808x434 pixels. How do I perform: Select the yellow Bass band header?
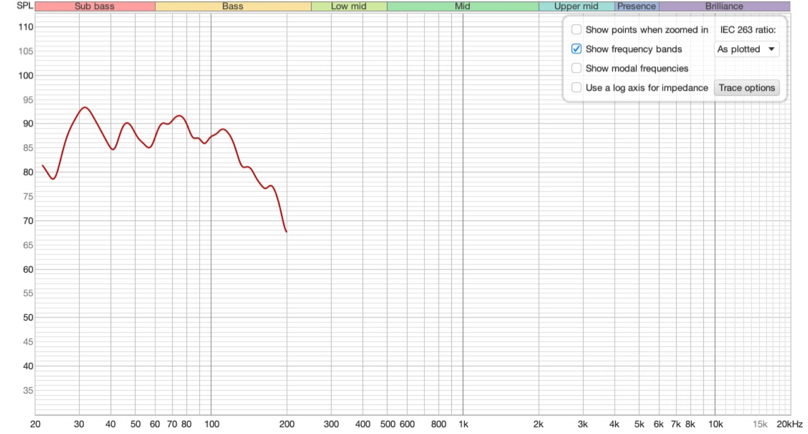(233, 6)
